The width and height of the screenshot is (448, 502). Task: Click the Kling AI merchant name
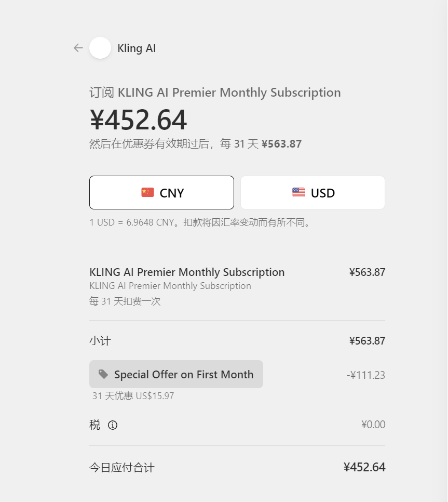point(137,48)
